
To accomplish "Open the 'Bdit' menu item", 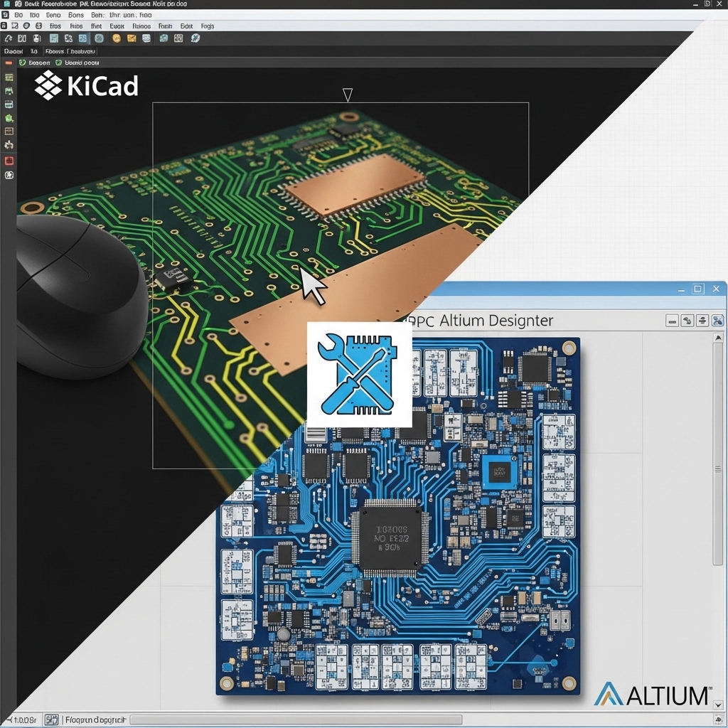I will (x=186, y=26).
